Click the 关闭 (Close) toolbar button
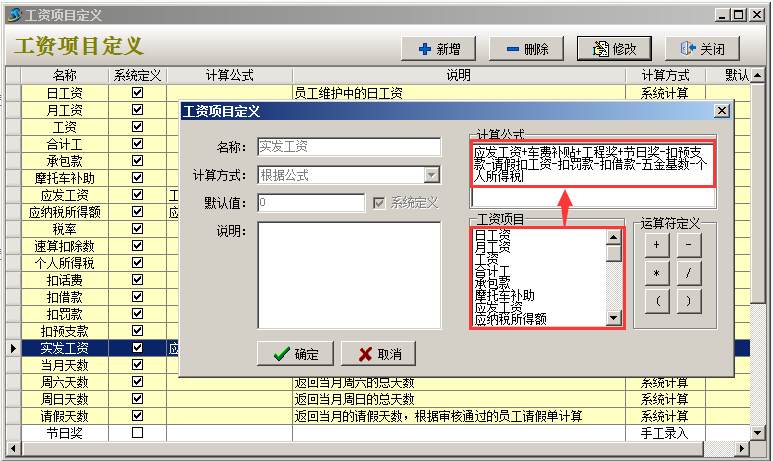The image size is (773, 461). point(701,49)
